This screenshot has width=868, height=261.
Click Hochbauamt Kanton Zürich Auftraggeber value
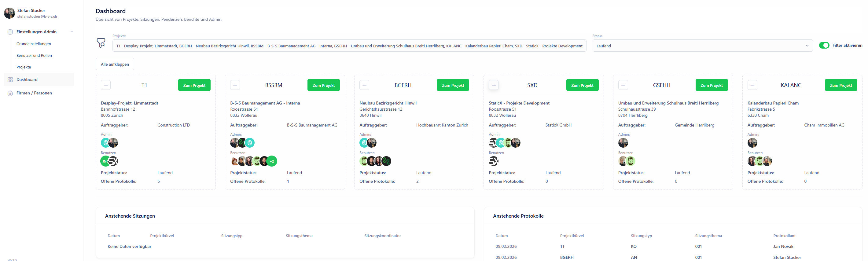442,125
